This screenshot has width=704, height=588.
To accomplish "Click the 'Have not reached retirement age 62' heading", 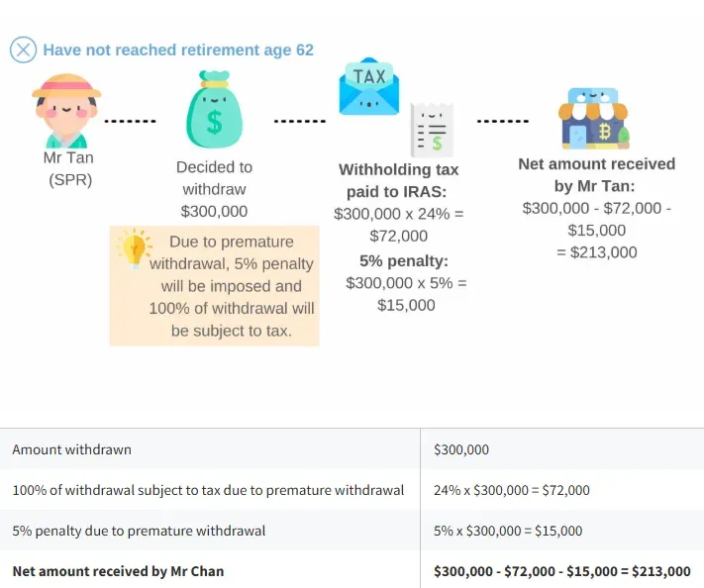I will 178,49.
